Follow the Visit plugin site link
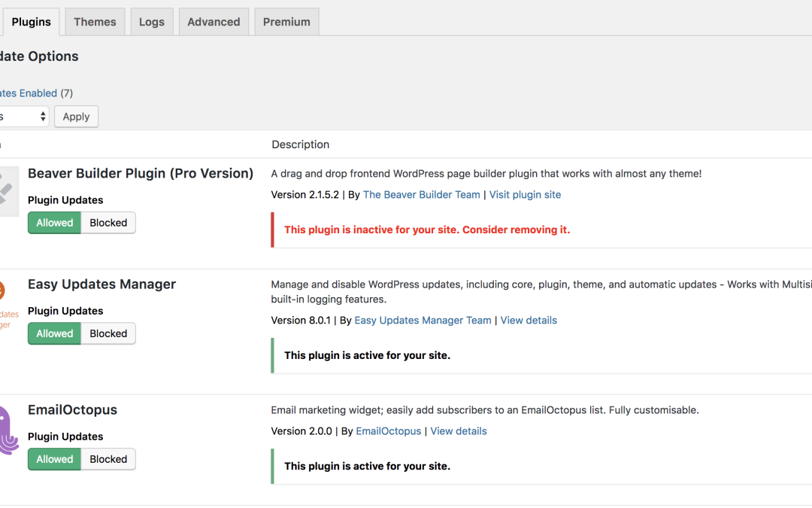The image size is (812, 508). pyautogui.click(x=525, y=195)
